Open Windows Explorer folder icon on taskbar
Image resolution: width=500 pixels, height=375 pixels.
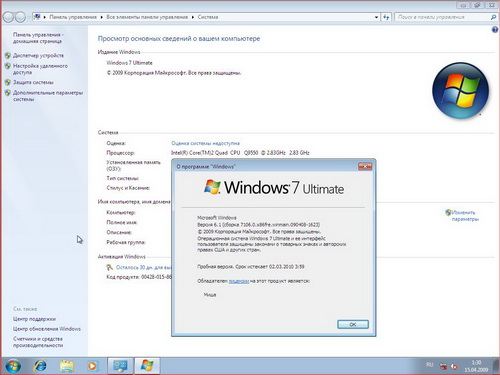(x=67, y=366)
